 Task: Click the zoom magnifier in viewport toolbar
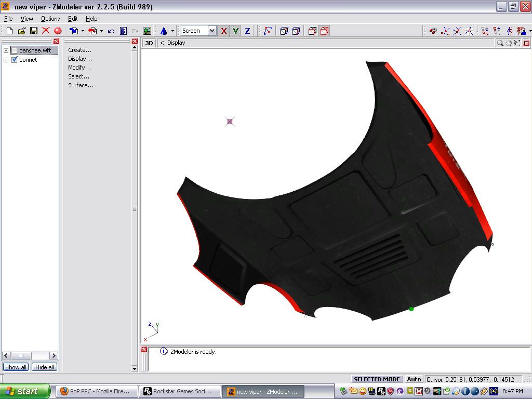pos(500,43)
